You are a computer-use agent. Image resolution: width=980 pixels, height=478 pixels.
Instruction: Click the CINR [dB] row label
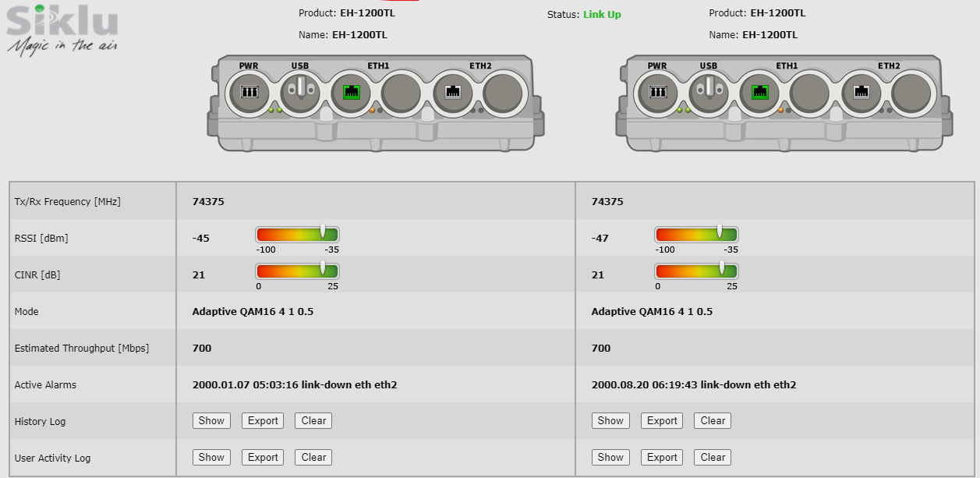click(38, 275)
